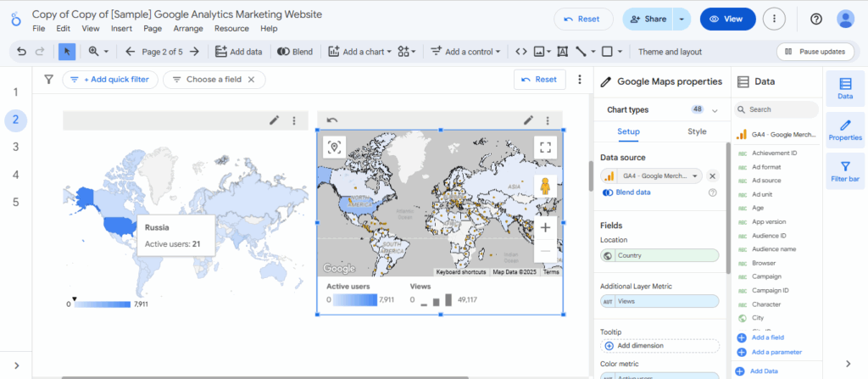The width and height of the screenshot is (868, 379).
Task: Click the Reset button in header
Action: coord(583,19)
